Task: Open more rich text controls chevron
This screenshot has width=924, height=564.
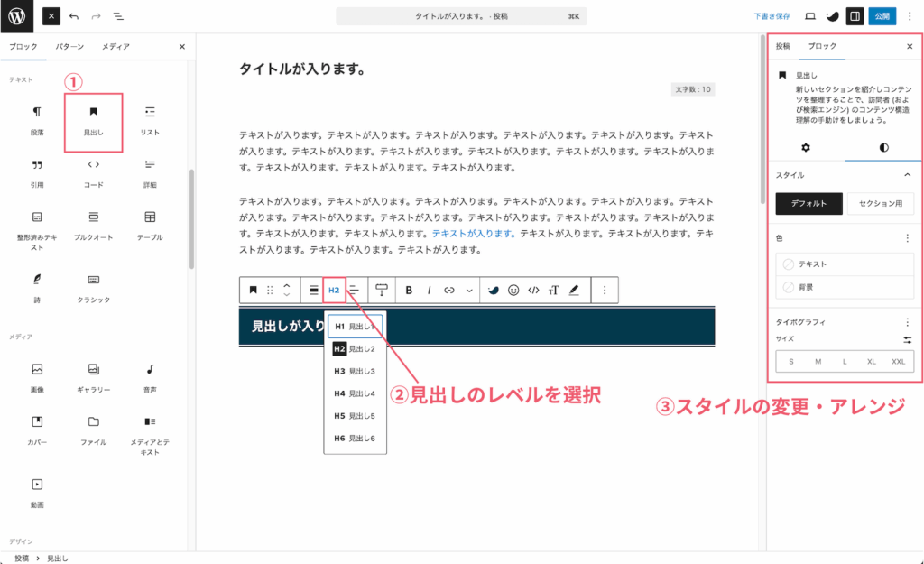Action: tap(469, 290)
